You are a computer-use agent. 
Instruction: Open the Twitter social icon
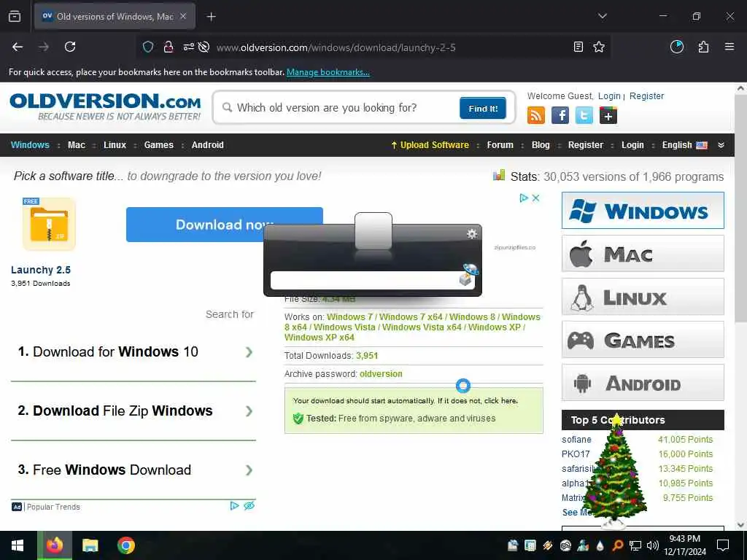(x=584, y=115)
